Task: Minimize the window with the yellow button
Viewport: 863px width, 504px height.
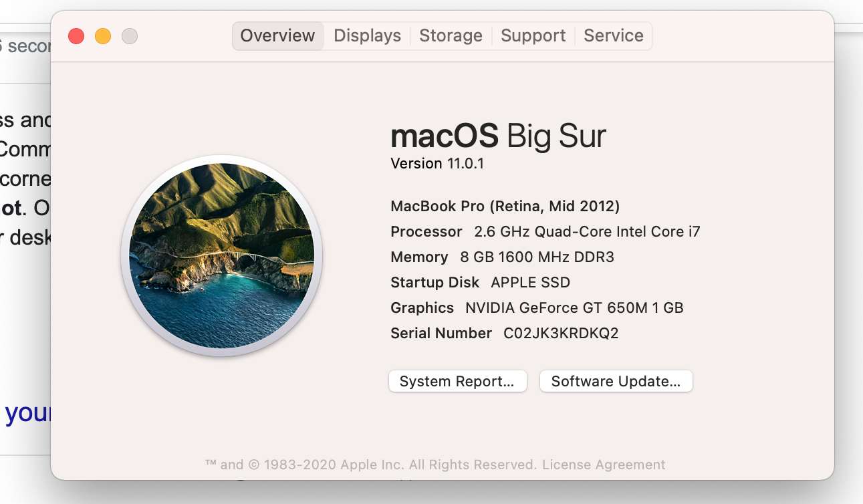Action: pyautogui.click(x=103, y=36)
